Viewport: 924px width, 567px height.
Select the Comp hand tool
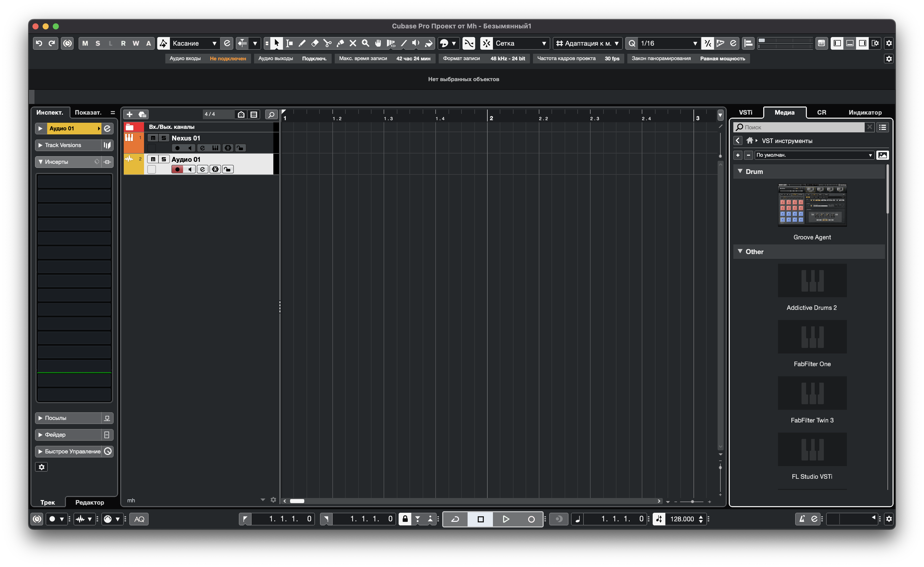pyautogui.click(x=378, y=43)
